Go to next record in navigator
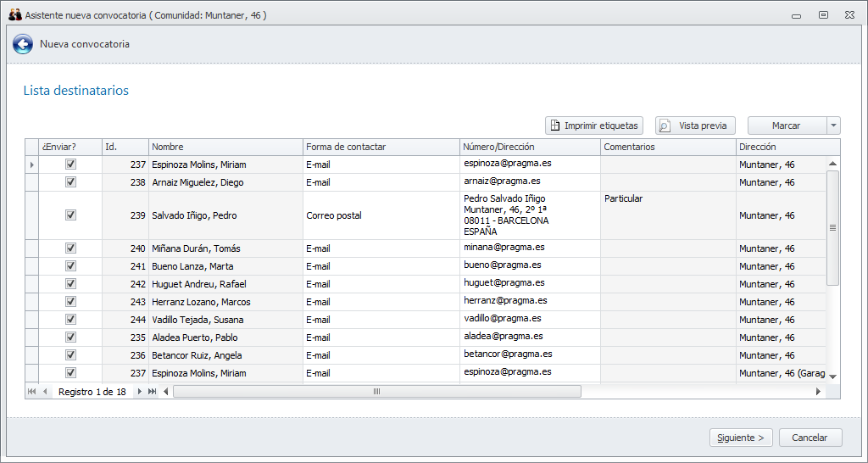The height and width of the screenshot is (463, 868). [x=140, y=392]
